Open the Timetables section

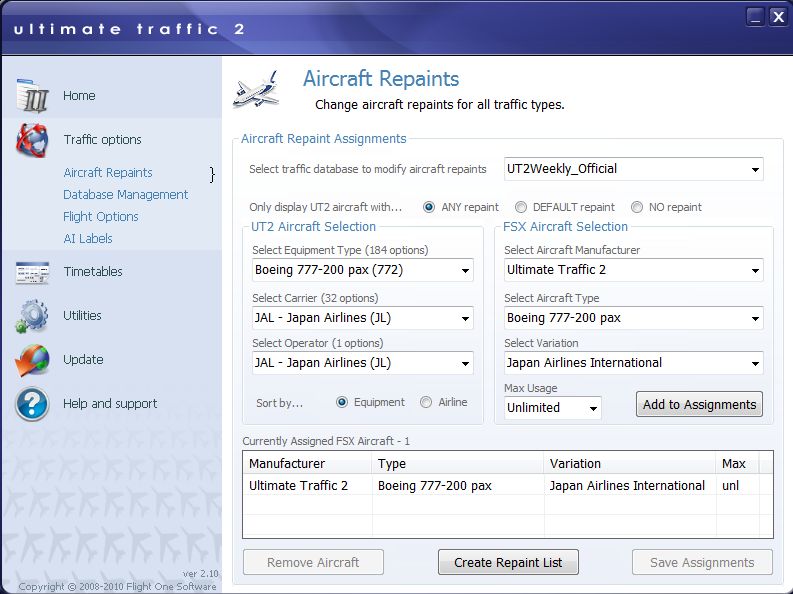pos(93,271)
